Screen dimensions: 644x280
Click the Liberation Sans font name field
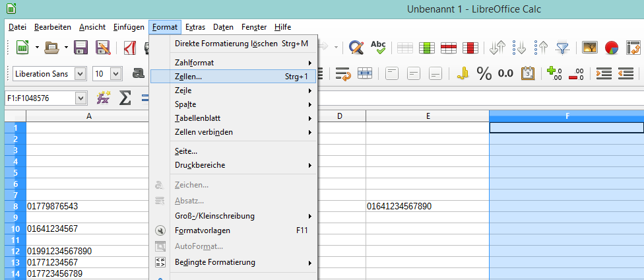point(44,74)
